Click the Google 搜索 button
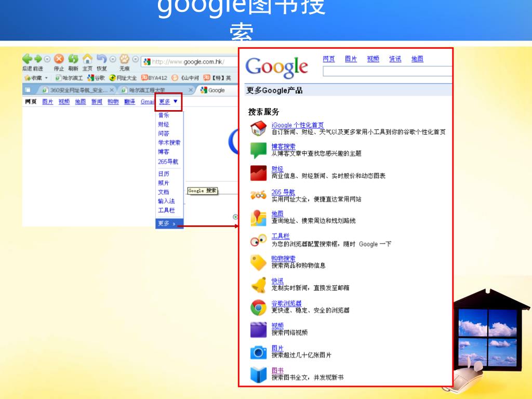Viewport: 532px width, 399px height. click(x=202, y=191)
